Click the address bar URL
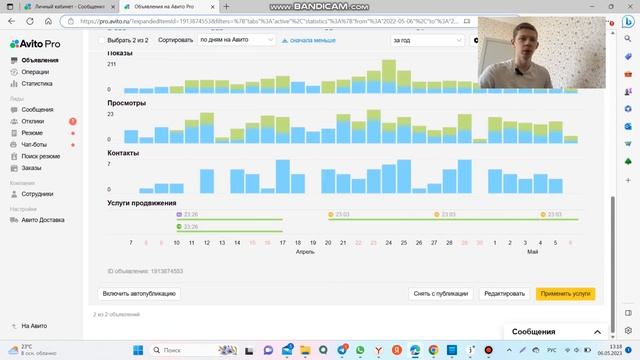The height and width of the screenshot is (360, 640). point(269,21)
